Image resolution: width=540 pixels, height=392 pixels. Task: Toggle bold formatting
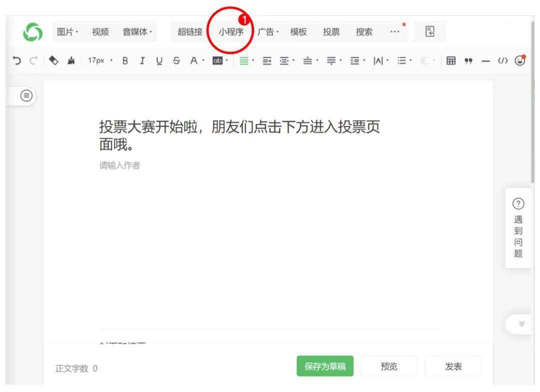point(125,60)
